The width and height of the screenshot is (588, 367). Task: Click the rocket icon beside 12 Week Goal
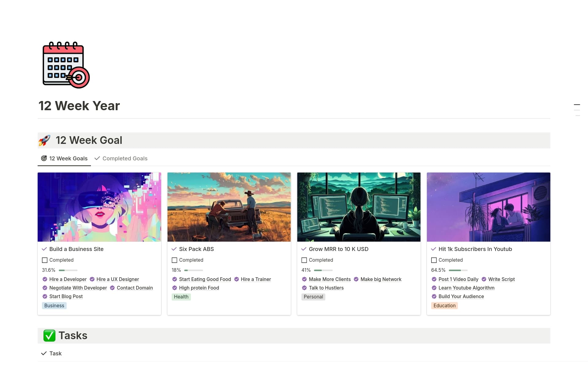point(44,140)
